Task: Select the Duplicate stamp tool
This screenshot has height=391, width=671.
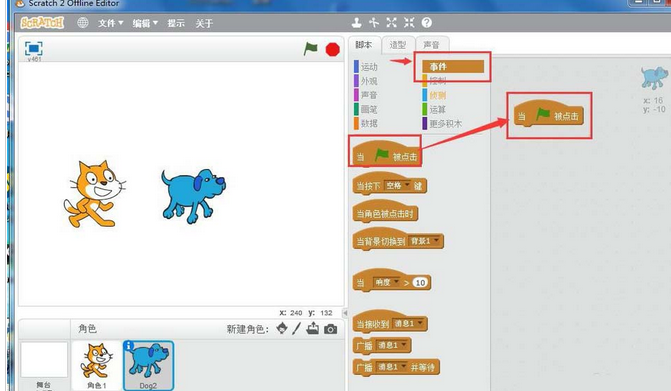Action: (x=356, y=23)
